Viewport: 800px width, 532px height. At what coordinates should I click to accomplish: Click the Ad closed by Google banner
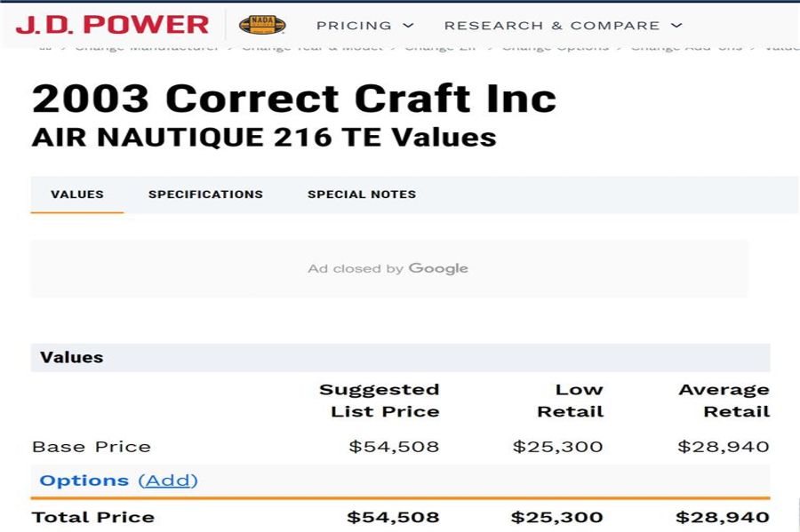click(x=388, y=268)
